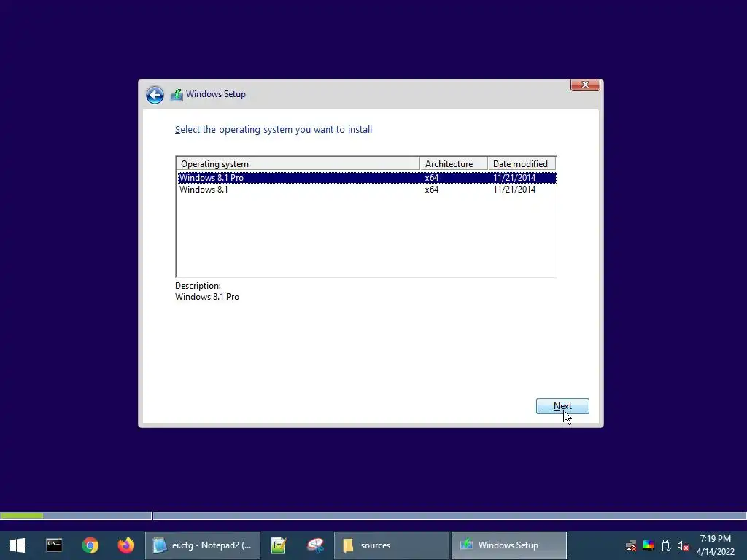Launch Firefox from taskbar
The height and width of the screenshot is (560, 747).
pos(126,545)
